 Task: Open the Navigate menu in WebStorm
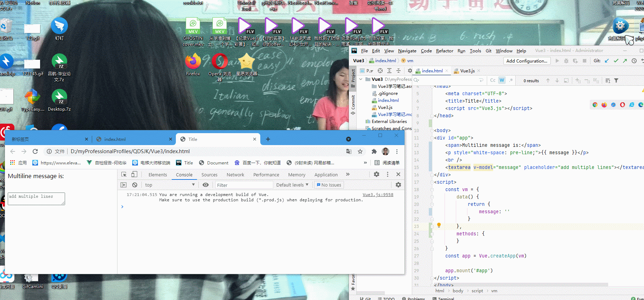tap(407, 51)
